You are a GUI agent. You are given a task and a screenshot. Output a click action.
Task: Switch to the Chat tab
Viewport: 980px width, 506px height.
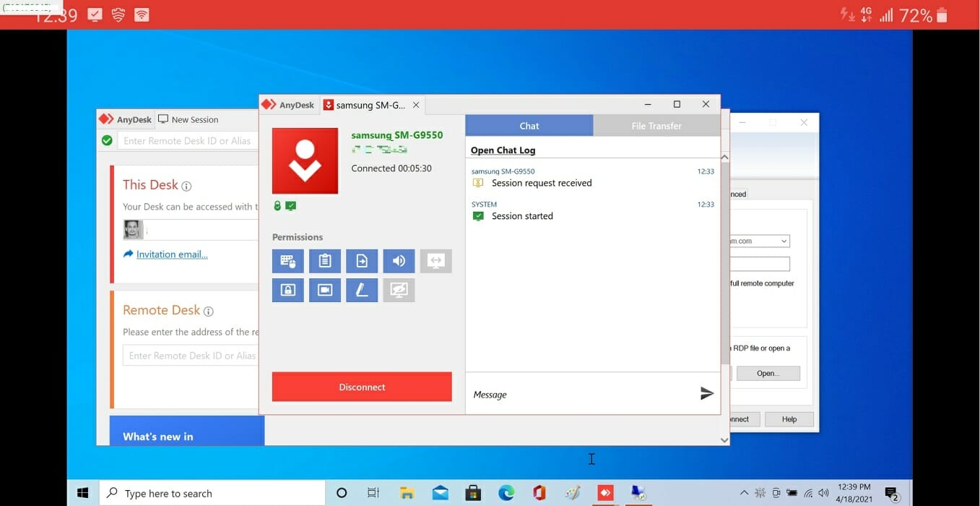[529, 126]
